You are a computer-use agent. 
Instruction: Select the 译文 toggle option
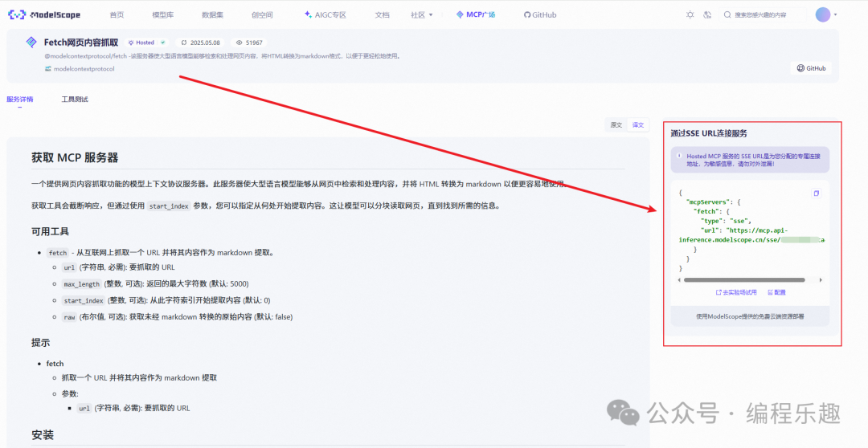coord(637,125)
